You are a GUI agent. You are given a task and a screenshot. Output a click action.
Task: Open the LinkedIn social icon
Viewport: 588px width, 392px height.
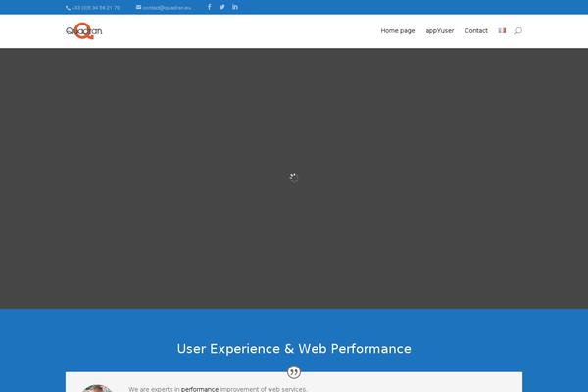click(x=235, y=7)
